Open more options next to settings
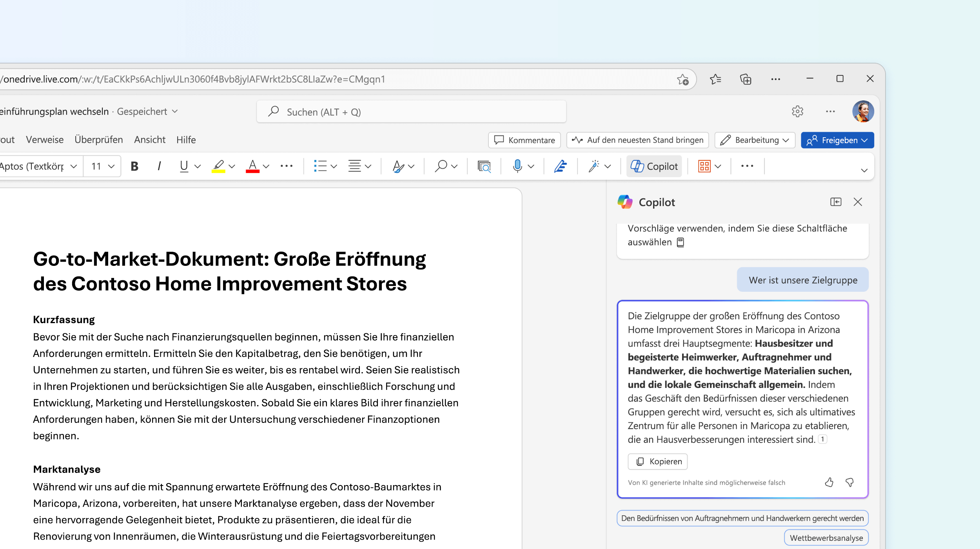The height and width of the screenshot is (549, 980). (830, 111)
